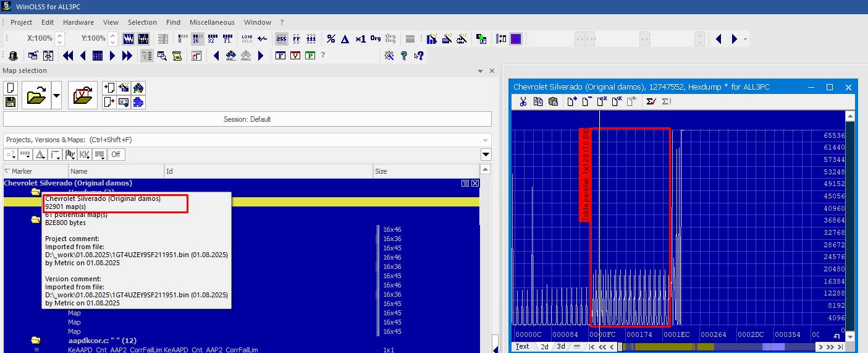Image resolution: width=868 pixels, height=353 pixels.
Task: Toggle the map list tree icon
Action: point(147,56)
